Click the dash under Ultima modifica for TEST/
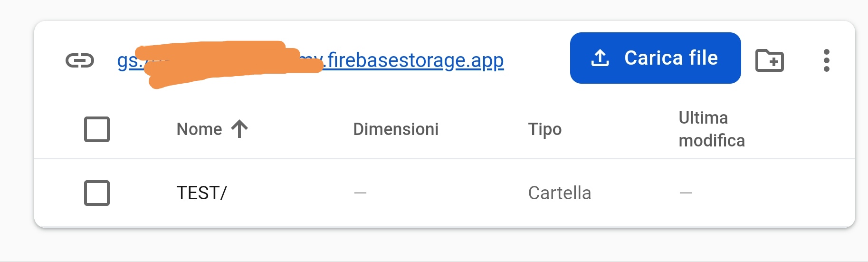Viewport: 868px width, 262px height. coord(686,193)
